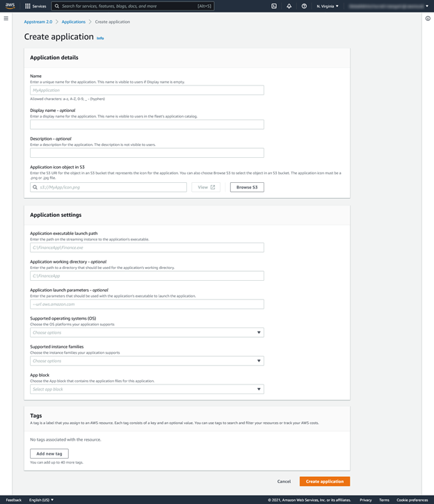434x504 pixels.
Task: Expand Supported instance families dropdown
Action: pyautogui.click(x=147, y=361)
